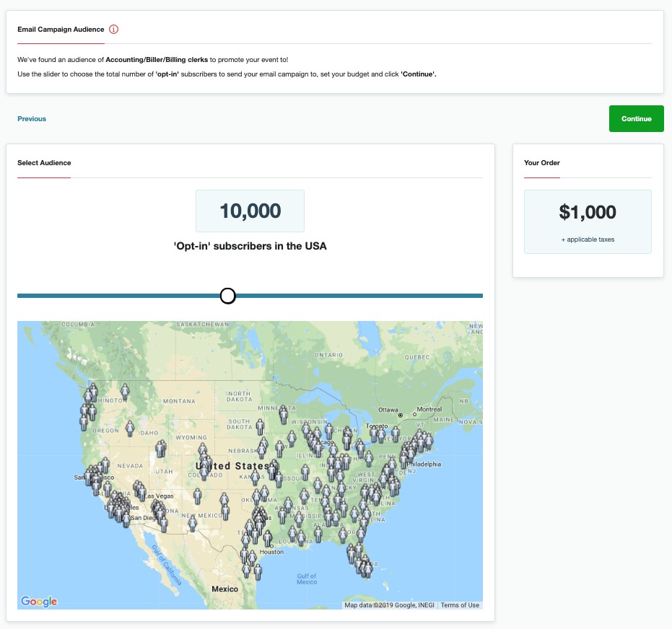Open the Terms of Use link on map
The image size is (672, 629).
point(460,605)
